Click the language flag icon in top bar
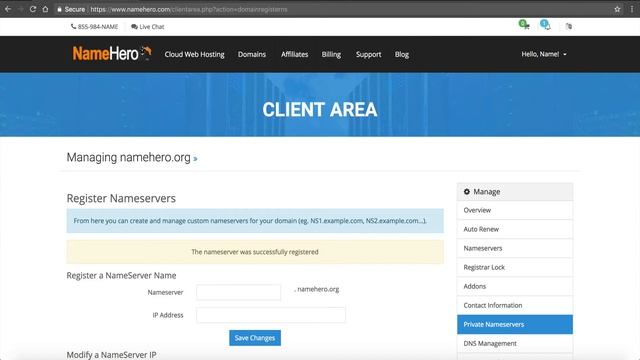Screen dimensions: 640x360 tap(569, 26)
